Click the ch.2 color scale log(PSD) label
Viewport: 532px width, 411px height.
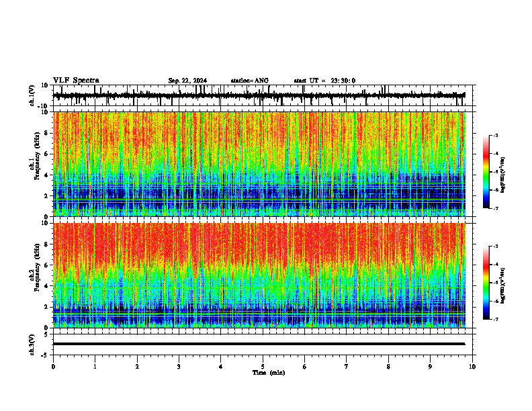pyautogui.click(x=502, y=285)
